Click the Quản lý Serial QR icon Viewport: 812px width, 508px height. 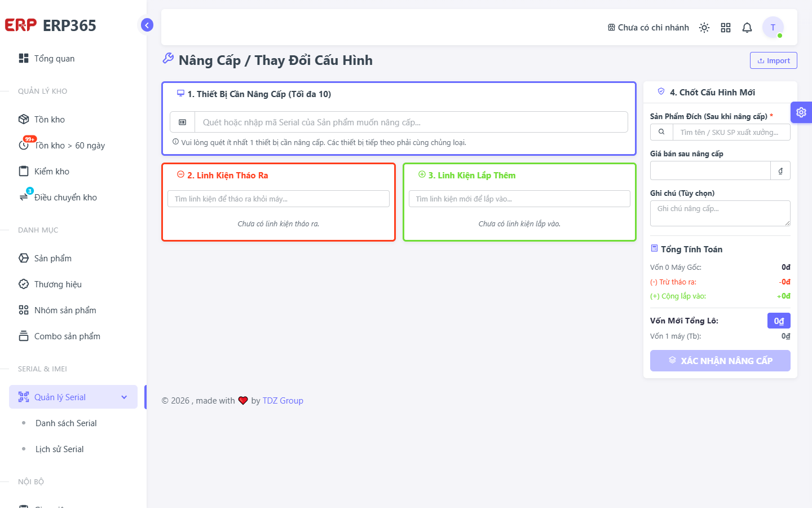coord(24,397)
